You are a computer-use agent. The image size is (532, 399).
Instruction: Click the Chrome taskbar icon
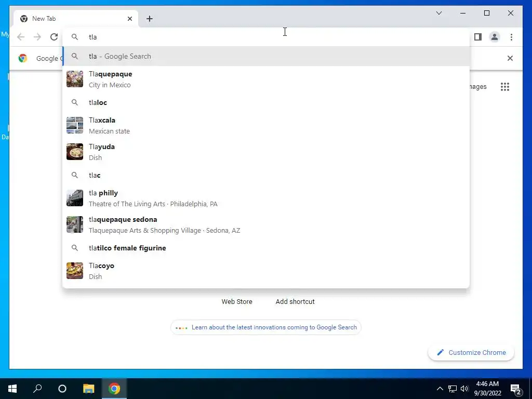pyautogui.click(x=114, y=389)
